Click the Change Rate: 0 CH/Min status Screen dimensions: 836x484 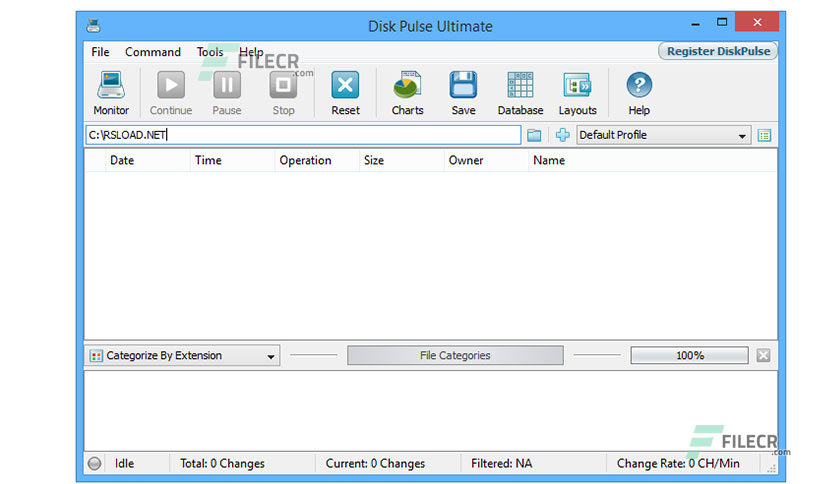[x=678, y=464]
